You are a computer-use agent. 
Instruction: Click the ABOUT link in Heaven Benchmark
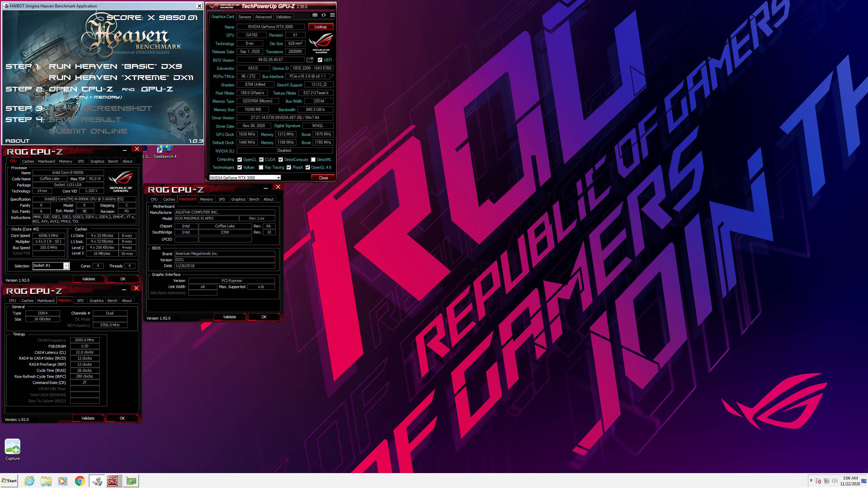pyautogui.click(x=18, y=141)
